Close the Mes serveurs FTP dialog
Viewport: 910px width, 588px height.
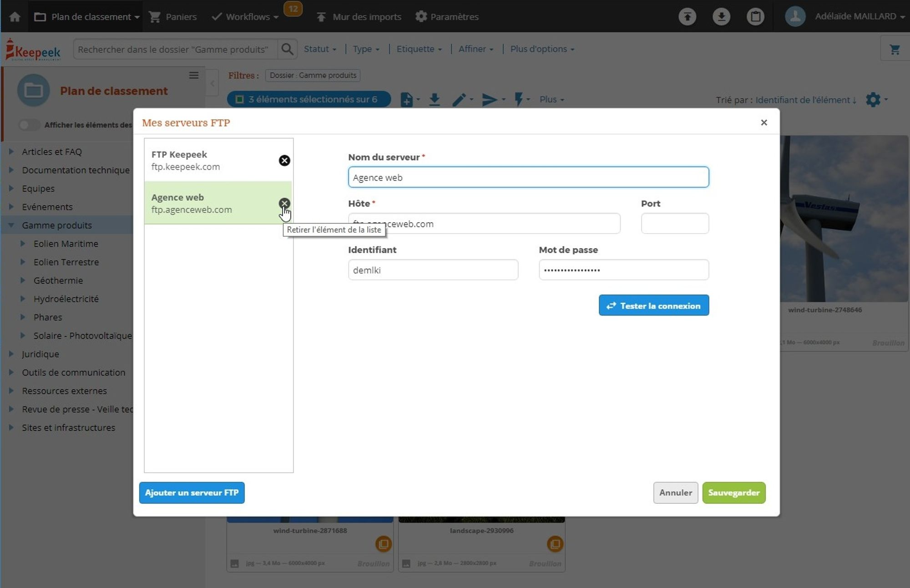click(764, 122)
